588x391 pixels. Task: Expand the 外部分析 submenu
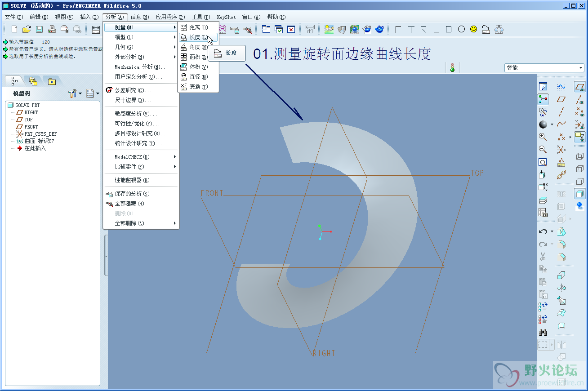141,57
